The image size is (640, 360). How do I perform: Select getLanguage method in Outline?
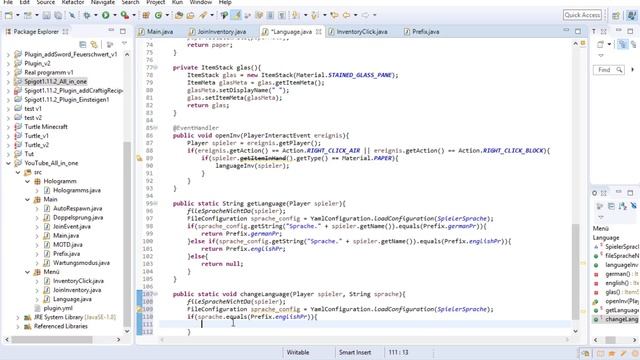click(x=622, y=310)
